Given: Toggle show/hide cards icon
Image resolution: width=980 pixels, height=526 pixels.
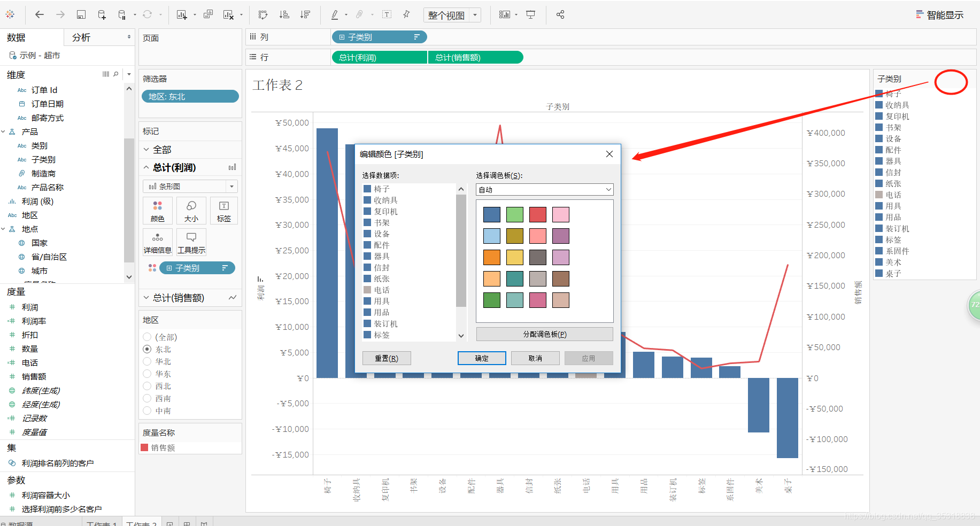Looking at the screenshot, I should point(504,14).
